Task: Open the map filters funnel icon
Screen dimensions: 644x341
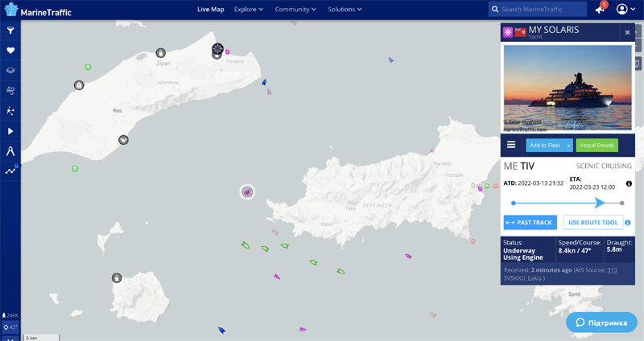Action: point(10,31)
